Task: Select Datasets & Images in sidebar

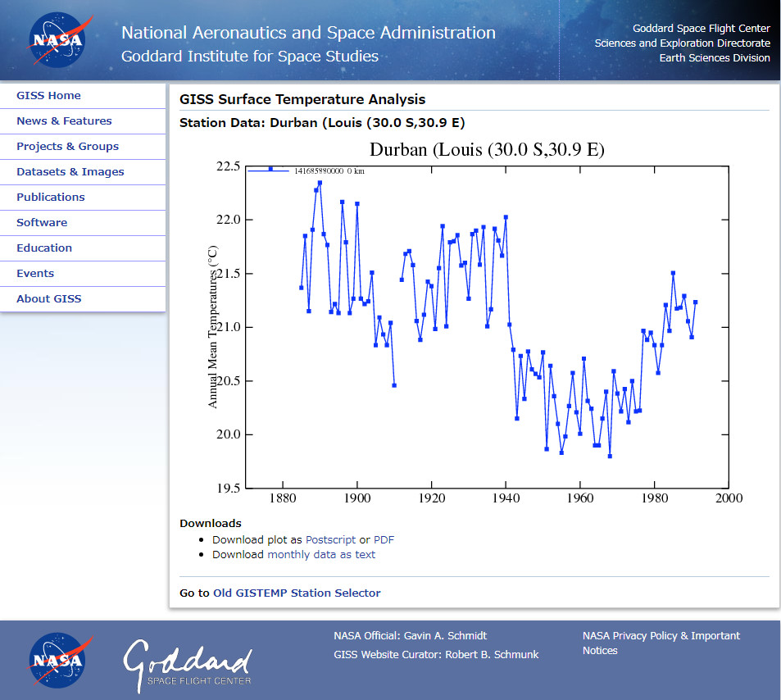Action: (x=70, y=171)
